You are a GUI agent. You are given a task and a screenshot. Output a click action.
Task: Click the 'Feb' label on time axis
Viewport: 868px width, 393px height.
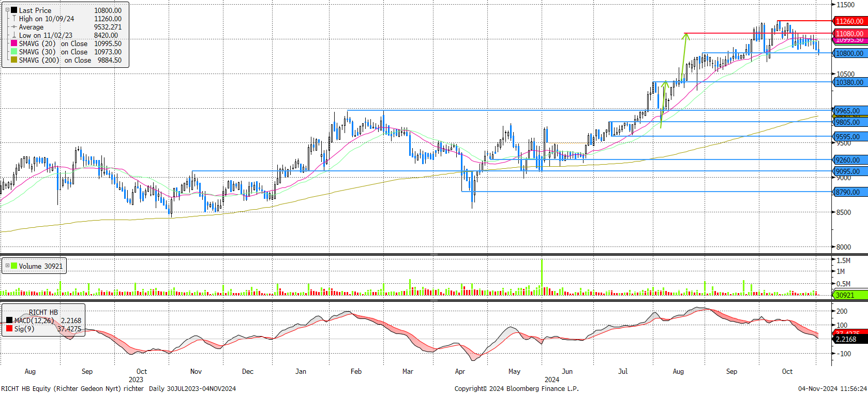coord(356,371)
